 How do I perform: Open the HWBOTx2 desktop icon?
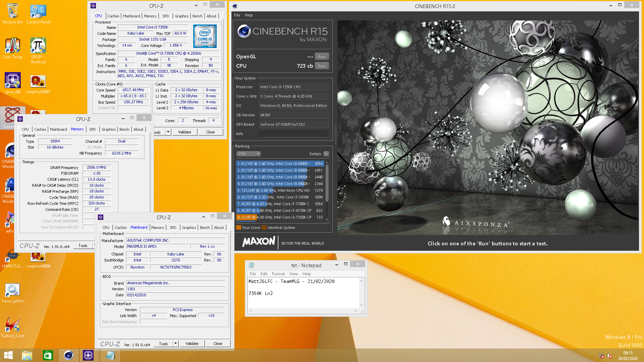coord(12,260)
